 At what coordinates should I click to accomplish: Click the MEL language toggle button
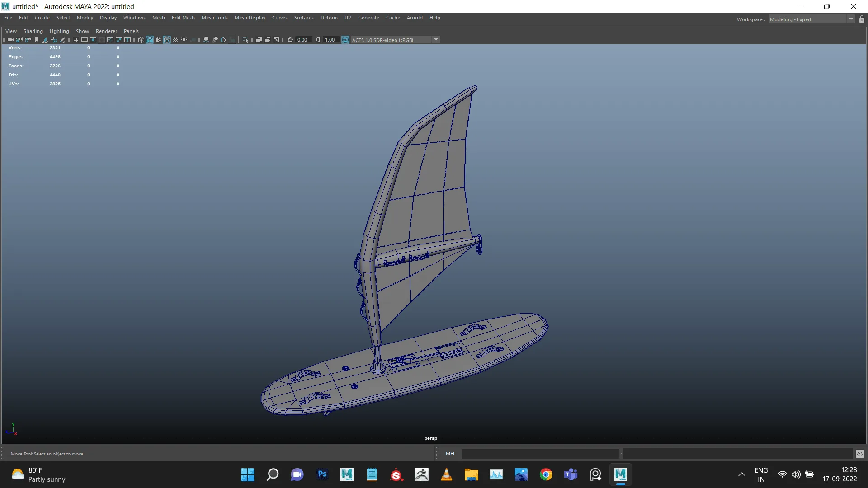tap(450, 454)
